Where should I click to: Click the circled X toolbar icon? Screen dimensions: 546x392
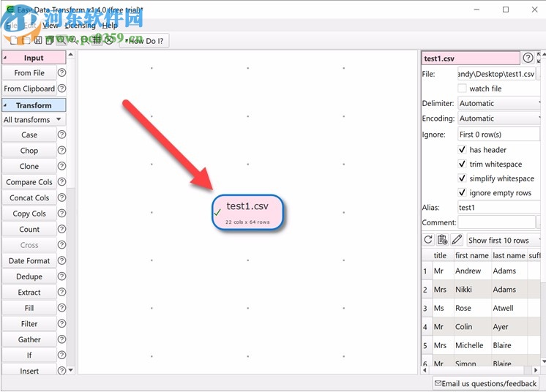tap(109, 41)
